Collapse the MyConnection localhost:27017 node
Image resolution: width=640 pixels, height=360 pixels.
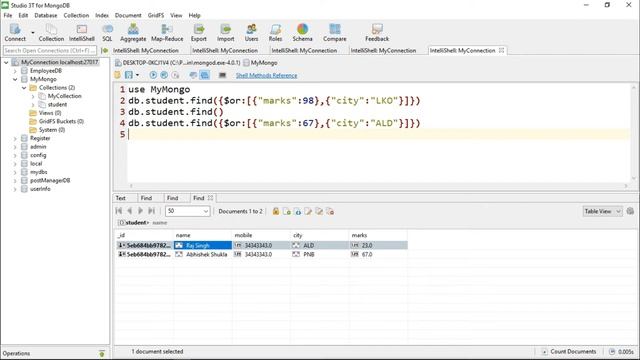click(6, 62)
